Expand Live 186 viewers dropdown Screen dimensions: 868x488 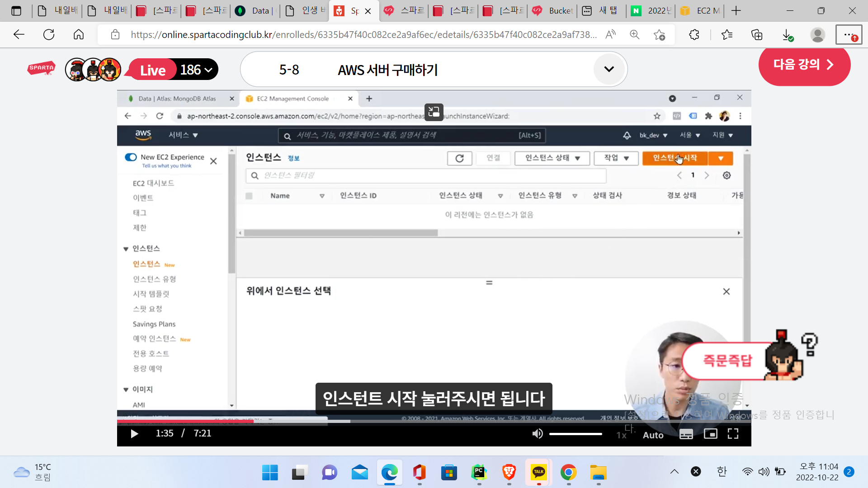(x=196, y=70)
